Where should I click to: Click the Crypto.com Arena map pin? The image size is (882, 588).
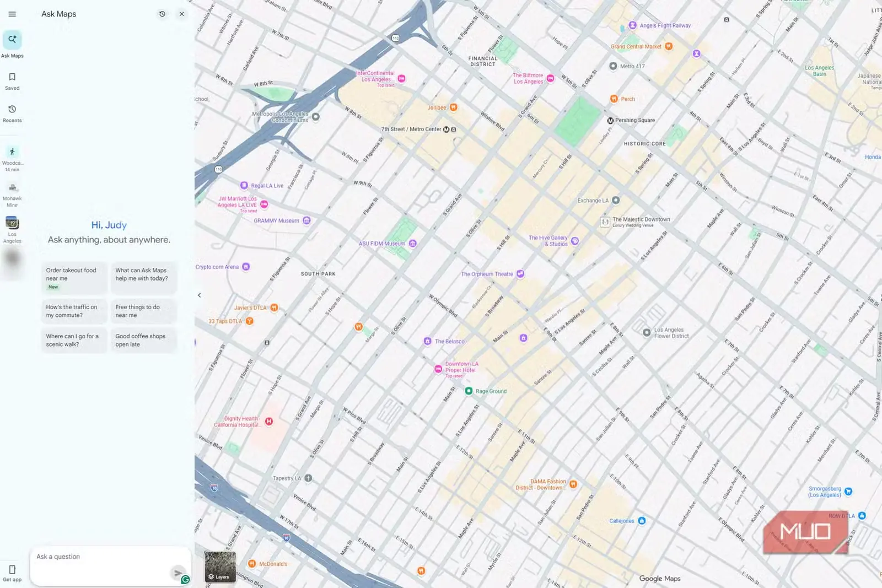pos(246,267)
